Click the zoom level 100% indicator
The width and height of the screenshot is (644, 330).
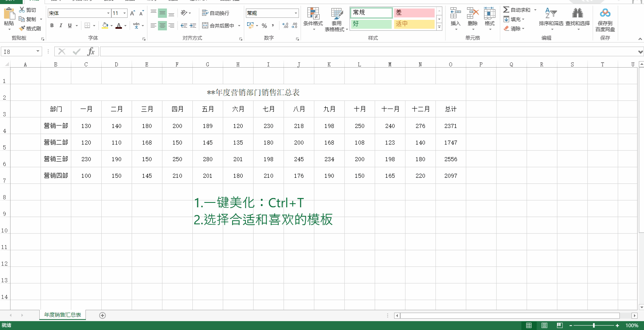632,325
